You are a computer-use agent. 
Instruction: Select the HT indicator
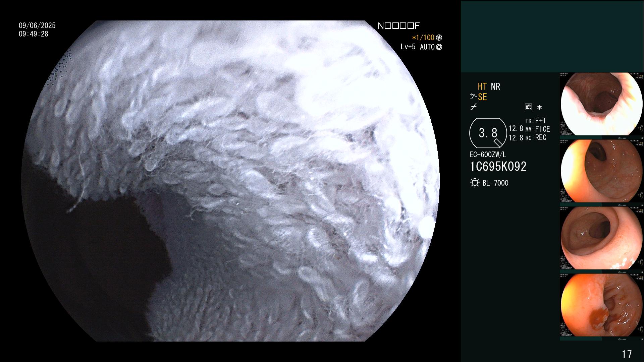point(482,86)
